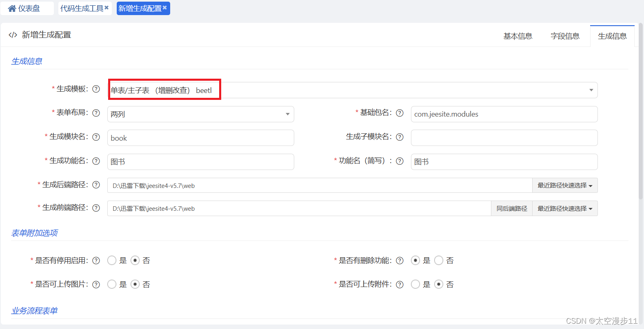This screenshot has height=329, width=644.
Task: Open help icon for 基础包名
Action: (x=400, y=113)
